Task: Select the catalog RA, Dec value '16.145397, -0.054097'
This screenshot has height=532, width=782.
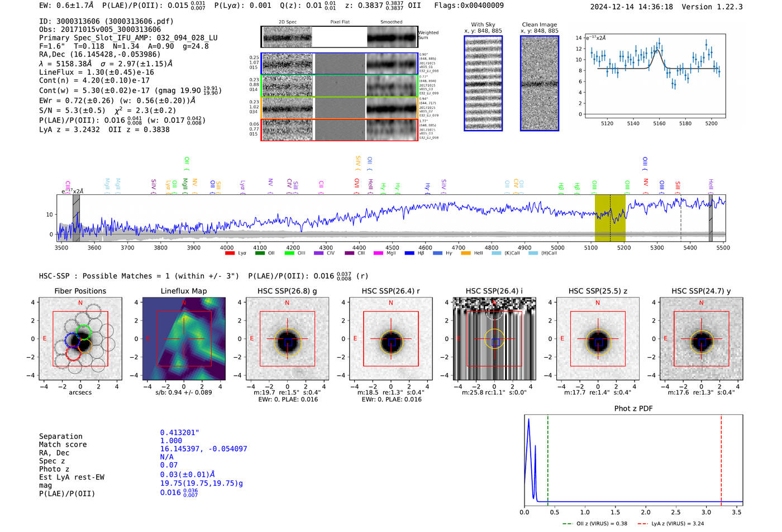Action: pos(203,449)
